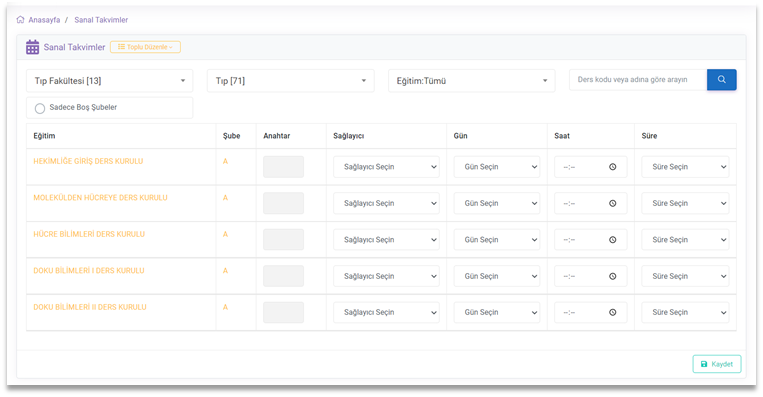Screen dimensions: 763x397
Task: Click the Süre column header
Action: click(x=649, y=136)
